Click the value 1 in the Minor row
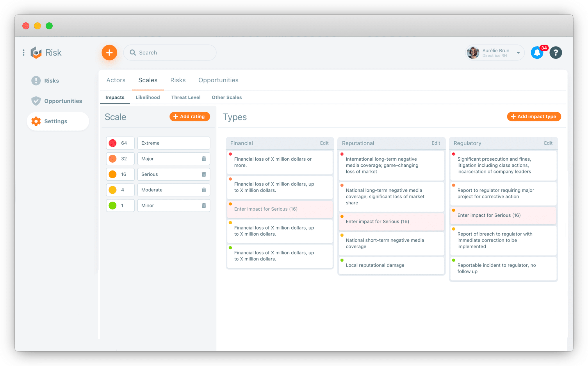The height and width of the screenshot is (366, 588). pos(122,205)
